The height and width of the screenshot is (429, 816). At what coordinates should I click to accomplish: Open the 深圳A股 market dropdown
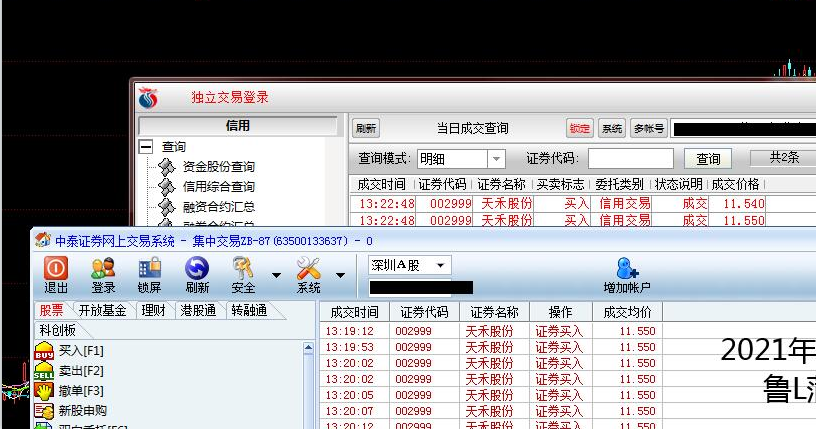point(441,266)
